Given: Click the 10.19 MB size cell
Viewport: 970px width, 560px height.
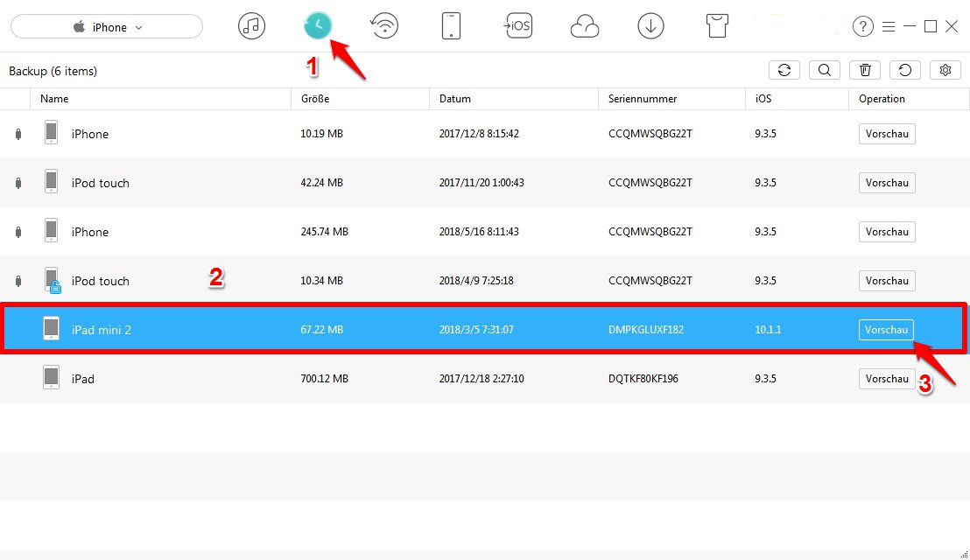Looking at the screenshot, I should click(x=321, y=134).
